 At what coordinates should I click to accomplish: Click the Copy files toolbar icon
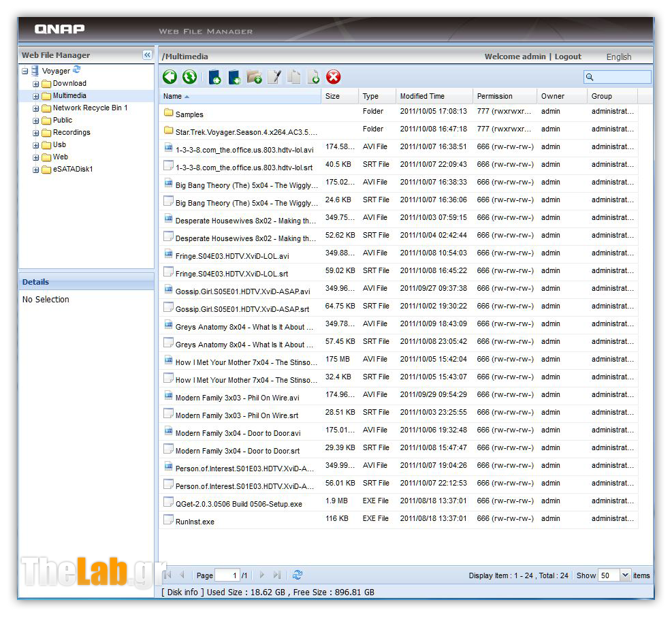294,77
